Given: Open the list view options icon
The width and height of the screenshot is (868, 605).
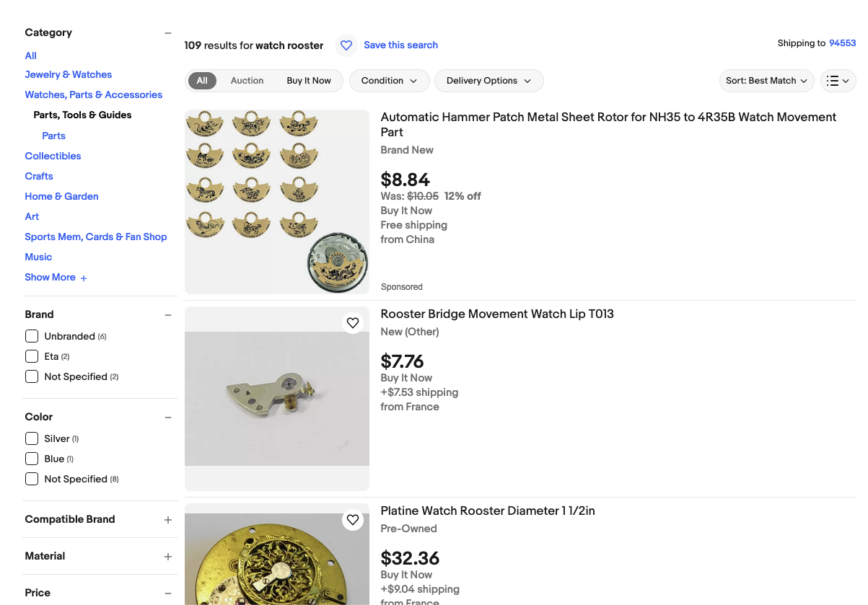Looking at the screenshot, I should click(x=838, y=81).
